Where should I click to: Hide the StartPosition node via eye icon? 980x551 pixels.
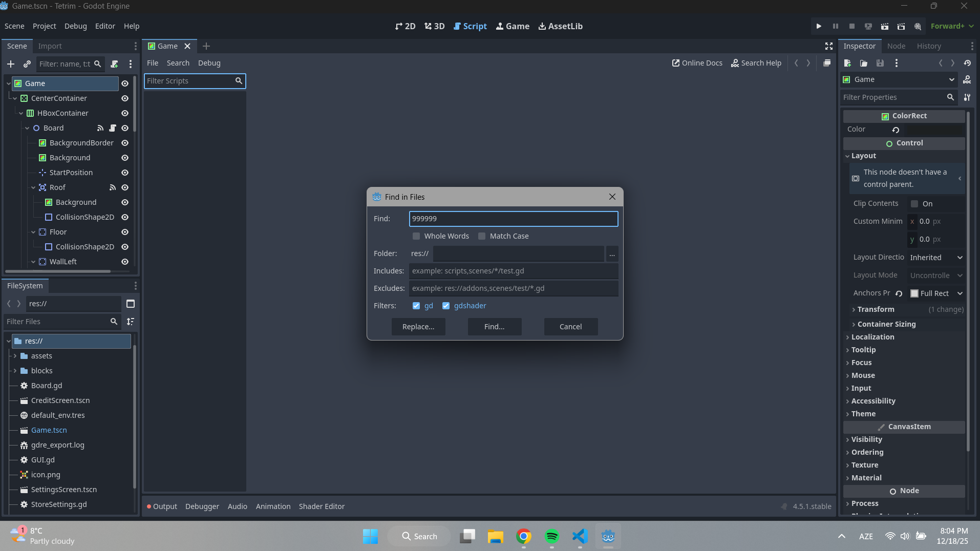[x=124, y=173]
